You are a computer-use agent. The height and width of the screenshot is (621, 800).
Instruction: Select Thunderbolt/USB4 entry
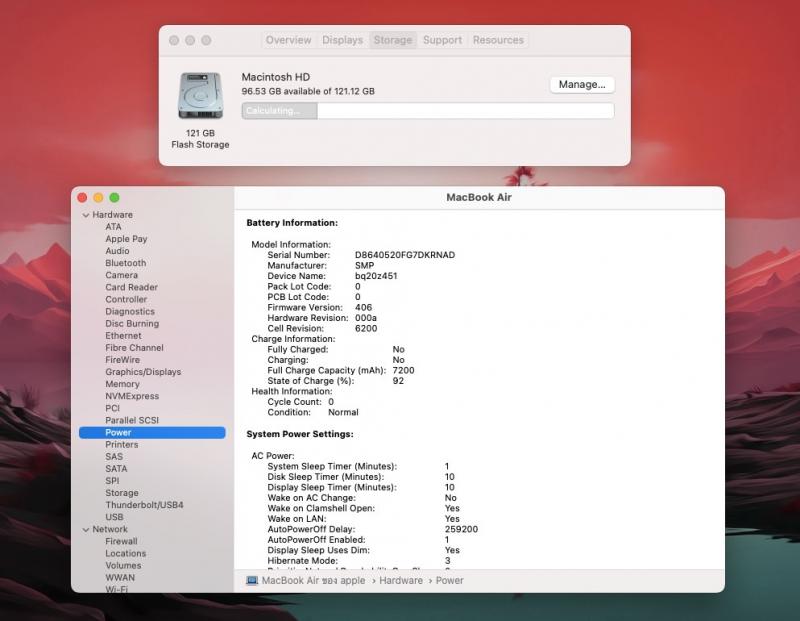pos(144,505)
